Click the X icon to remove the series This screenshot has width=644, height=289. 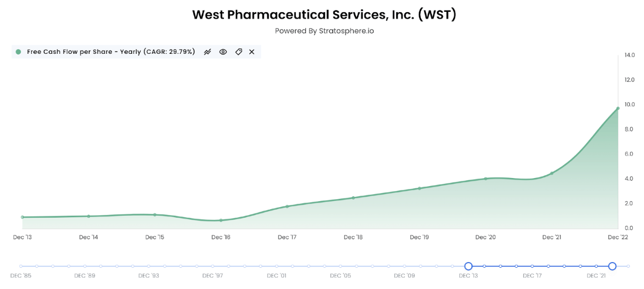click(x=252, y=52)
